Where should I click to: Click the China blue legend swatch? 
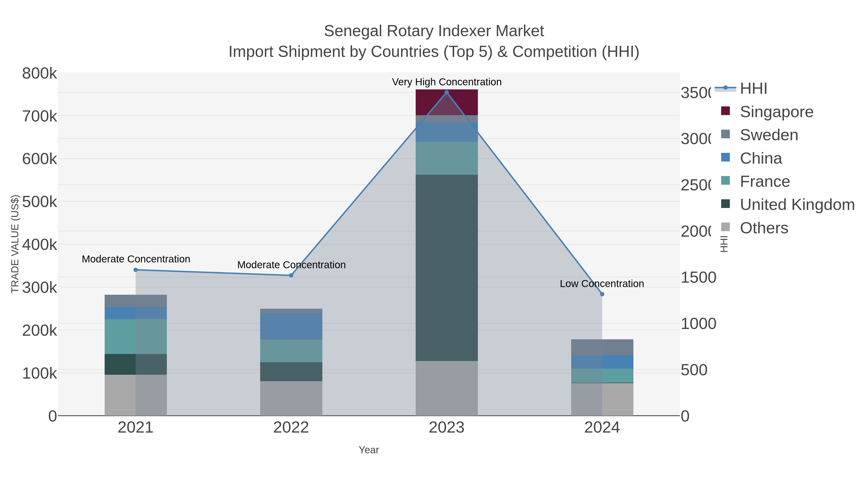(x=726, y=157)
